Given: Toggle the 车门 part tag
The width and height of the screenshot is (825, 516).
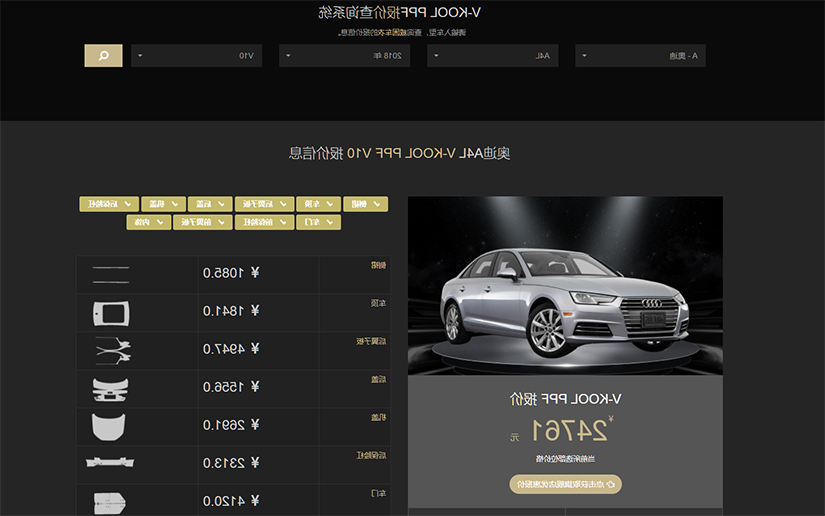Looking at the screenshot, I should [x=319, y=222].
